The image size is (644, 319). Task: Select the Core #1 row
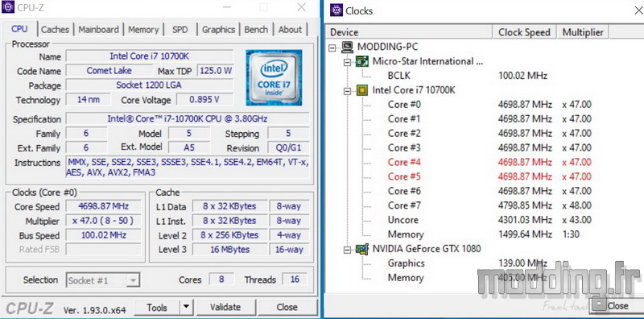(489, 118)
